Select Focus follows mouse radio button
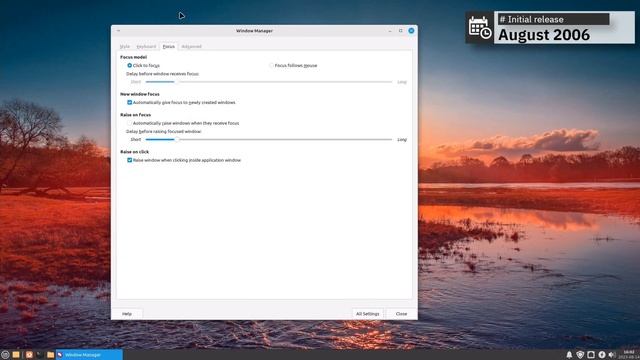 point(271,65)
